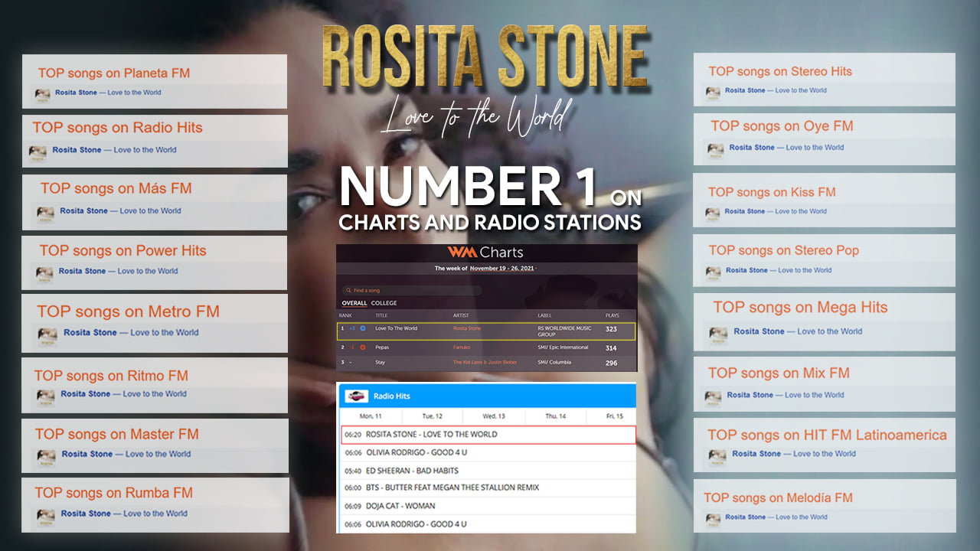Click plays count 314

(611, 347)
